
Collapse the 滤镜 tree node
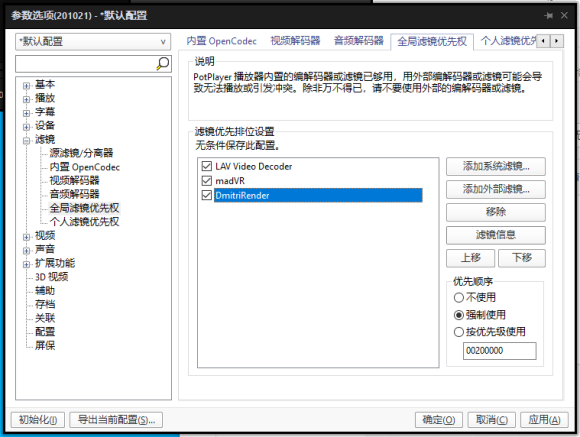(26, 140)
